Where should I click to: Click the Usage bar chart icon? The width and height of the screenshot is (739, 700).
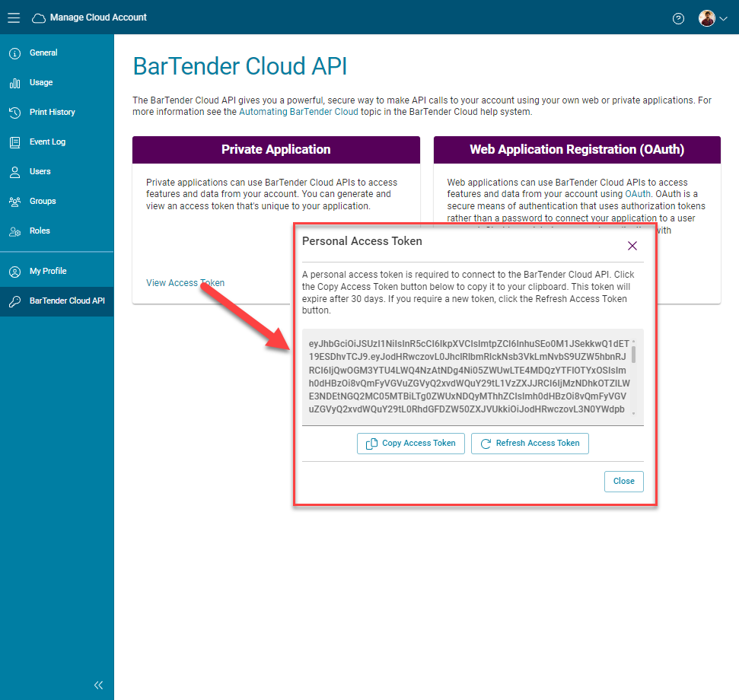tap(15, 83)
